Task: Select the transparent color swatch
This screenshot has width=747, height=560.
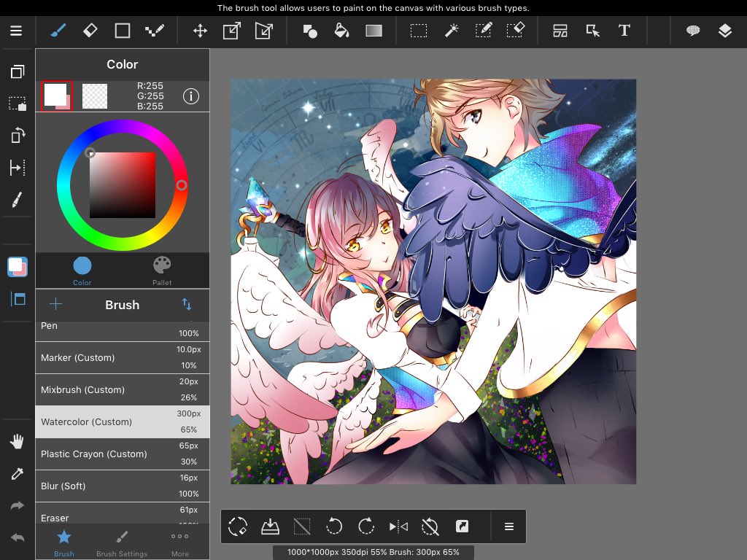Action: pyautogui.click(x=95, y=96)
